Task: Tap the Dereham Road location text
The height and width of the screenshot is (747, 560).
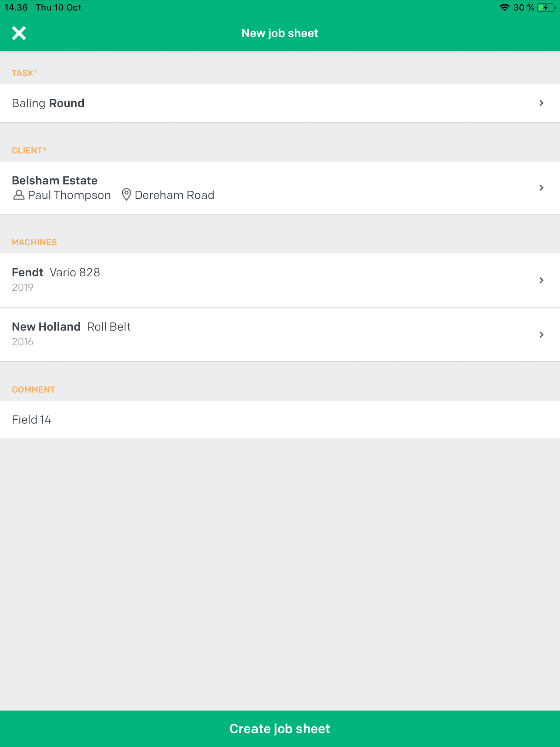Action: tap(174, 195)
